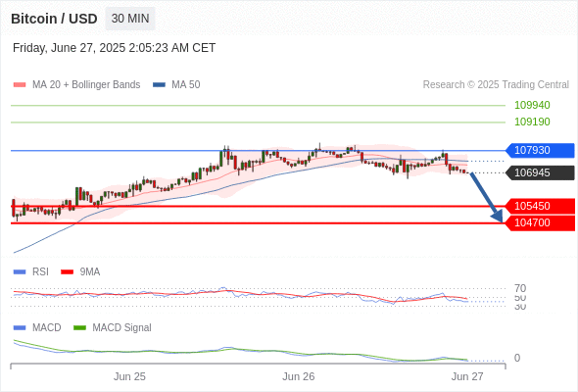Viewport: 578px width, 392px height.
Task: Click the Bitcoin / USD title
Action: click(x=54, y=19)
